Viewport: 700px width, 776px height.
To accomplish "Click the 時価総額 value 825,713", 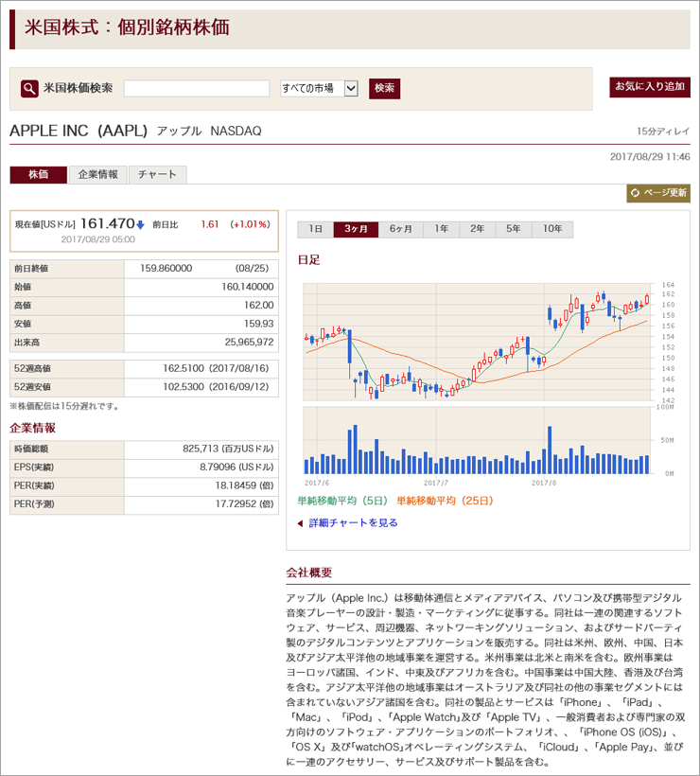I will [x=201, y=449].
